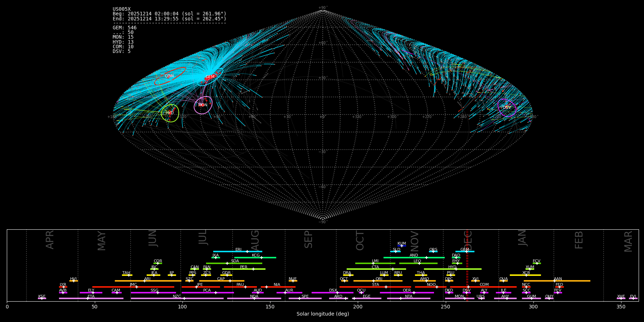Select the PER shower bar in timeline
The height and width of the screenshot is (322, 644).
[x=244, y=269]
